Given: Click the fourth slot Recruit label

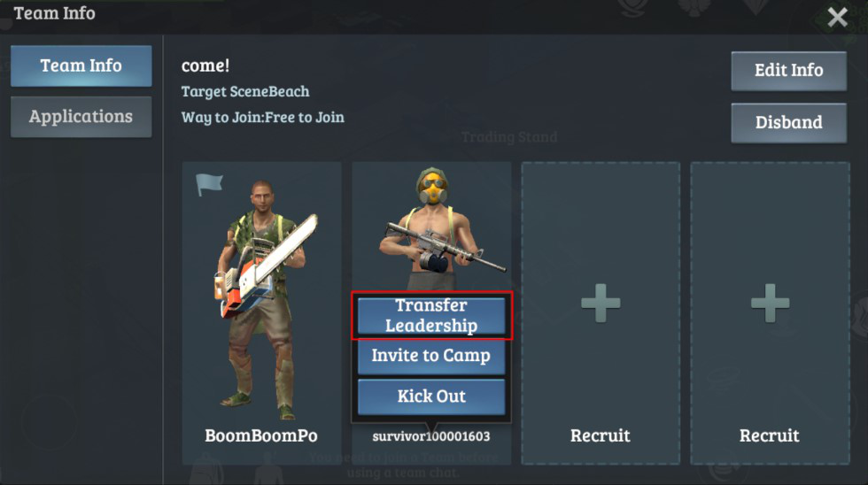Looking at the screenshot, I should click(770, 435).
